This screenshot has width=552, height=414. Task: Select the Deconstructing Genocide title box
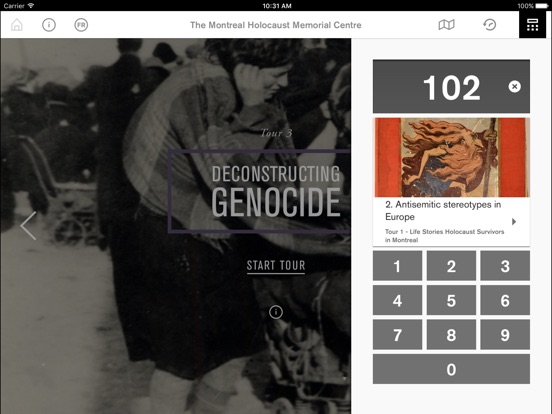[259, 191]
